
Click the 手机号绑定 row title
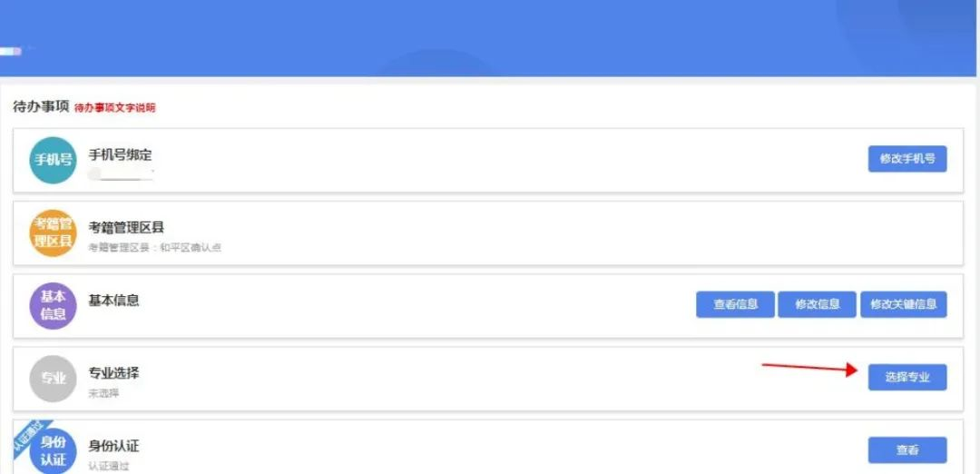(x=120, y=154)
